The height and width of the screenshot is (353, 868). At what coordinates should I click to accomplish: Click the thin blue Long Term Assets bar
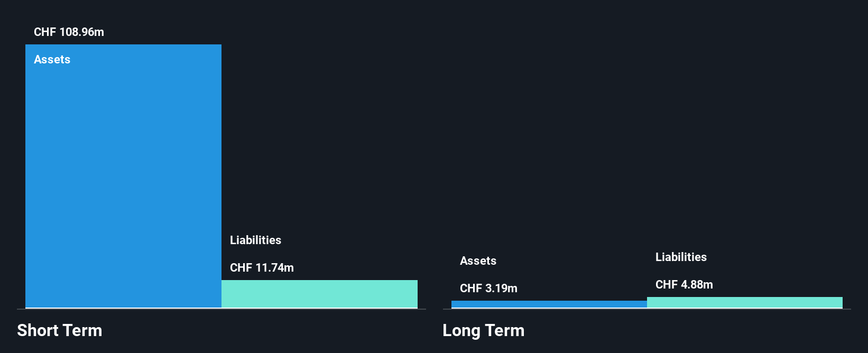pyautogui.click(x=549, y=304)
